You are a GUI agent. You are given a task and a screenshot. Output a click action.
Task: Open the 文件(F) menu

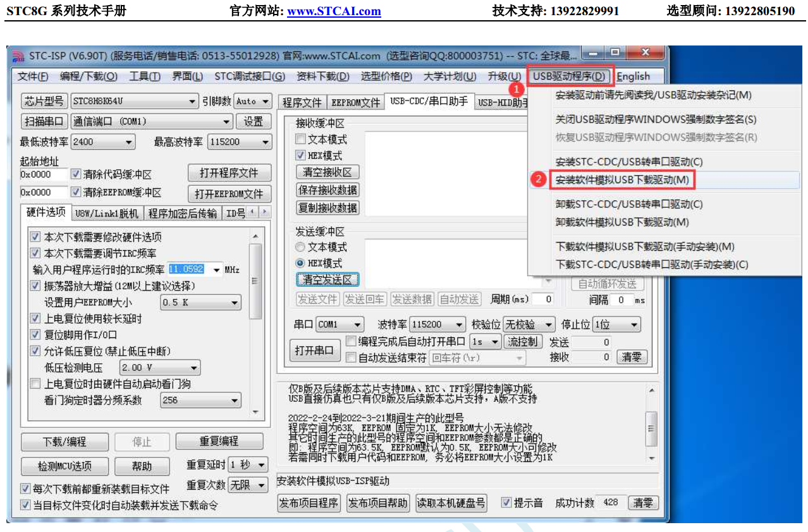[33, 76]
